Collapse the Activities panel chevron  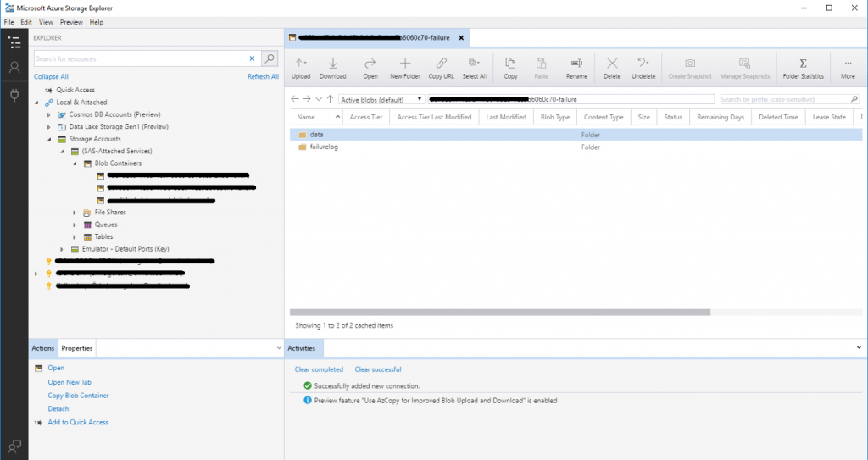(859, 347)
